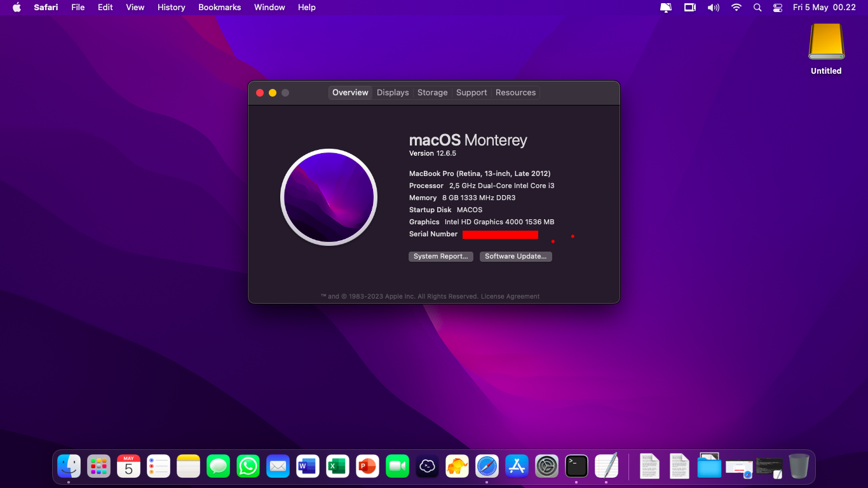Restore the minimized Safari window in dock
The image size is (868, 488).
(739, 469)
